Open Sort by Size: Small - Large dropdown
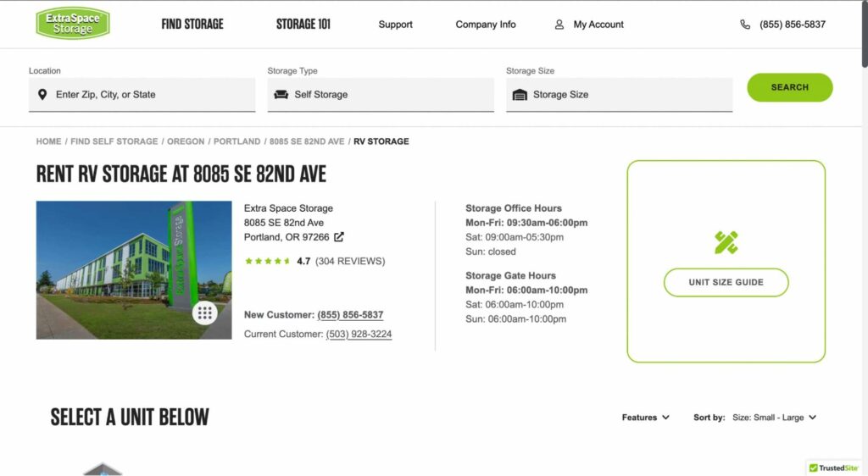The height and width of the screenshot is (476, 868). pyautogui.click(x=774, y=418)
